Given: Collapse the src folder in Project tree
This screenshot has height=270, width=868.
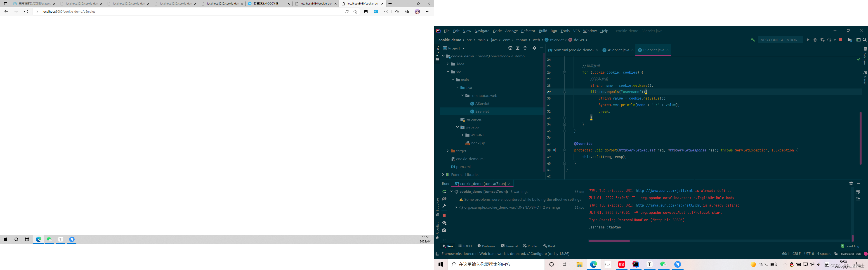Looking at the screenshot, I should [448, 72].
